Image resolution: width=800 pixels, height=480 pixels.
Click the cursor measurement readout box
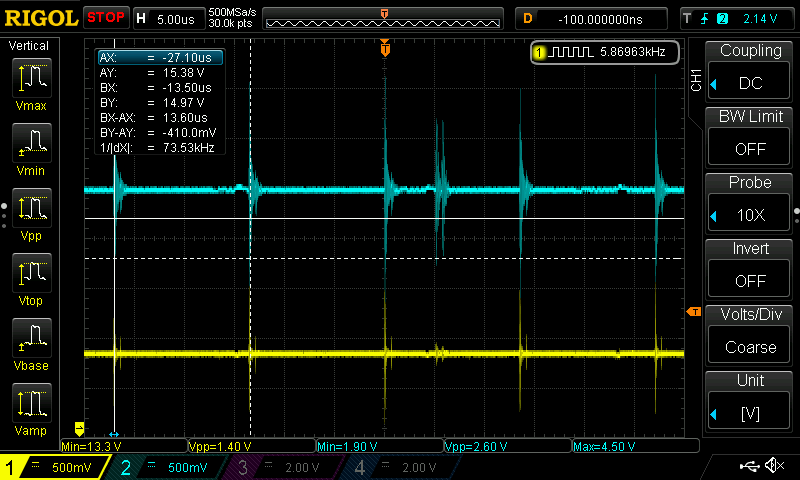click(158, 102)
